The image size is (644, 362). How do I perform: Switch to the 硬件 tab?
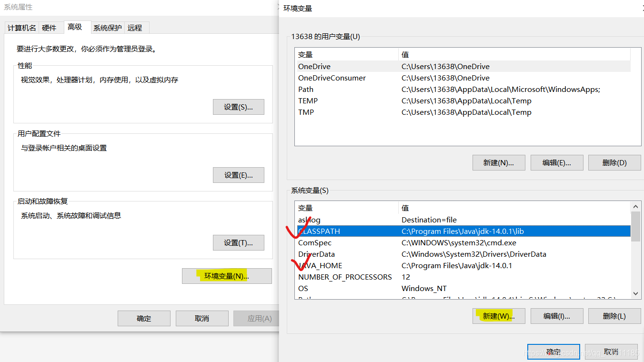pyautogui.click(x=49, y=28)
